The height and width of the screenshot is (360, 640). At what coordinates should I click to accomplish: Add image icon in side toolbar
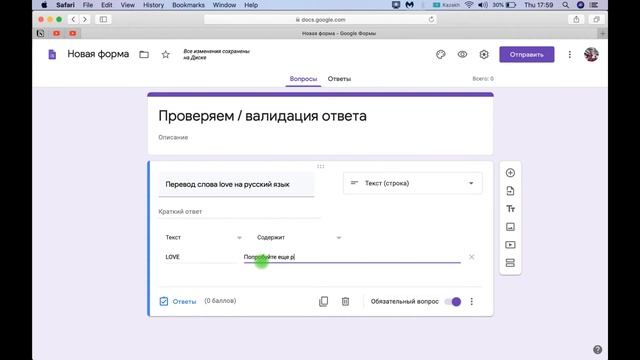point(510,227)
